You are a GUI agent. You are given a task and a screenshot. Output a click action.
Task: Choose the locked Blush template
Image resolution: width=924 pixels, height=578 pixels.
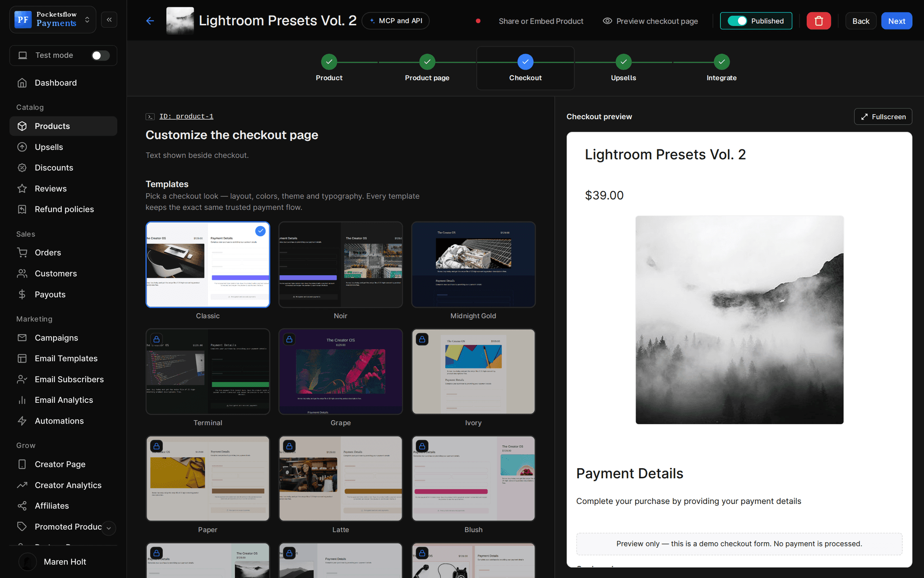473,479
